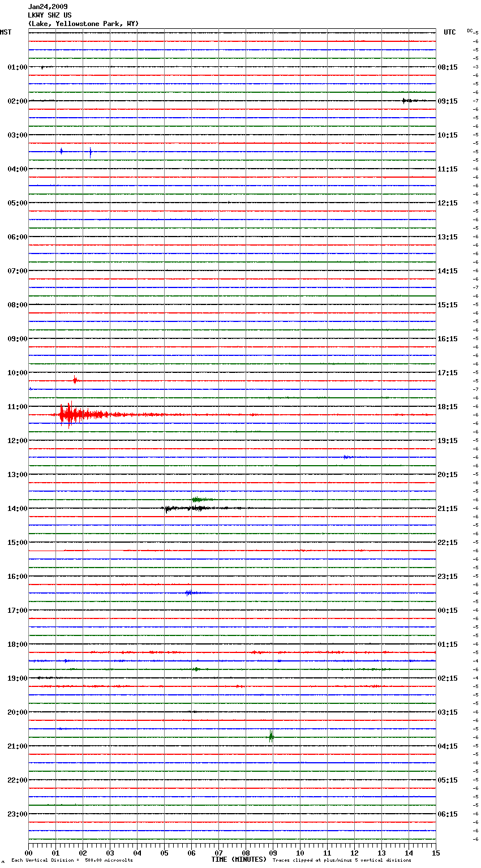Click the black event near minute 14 on 02:00 trace
The image size is (481, 868).
[413, 101]
